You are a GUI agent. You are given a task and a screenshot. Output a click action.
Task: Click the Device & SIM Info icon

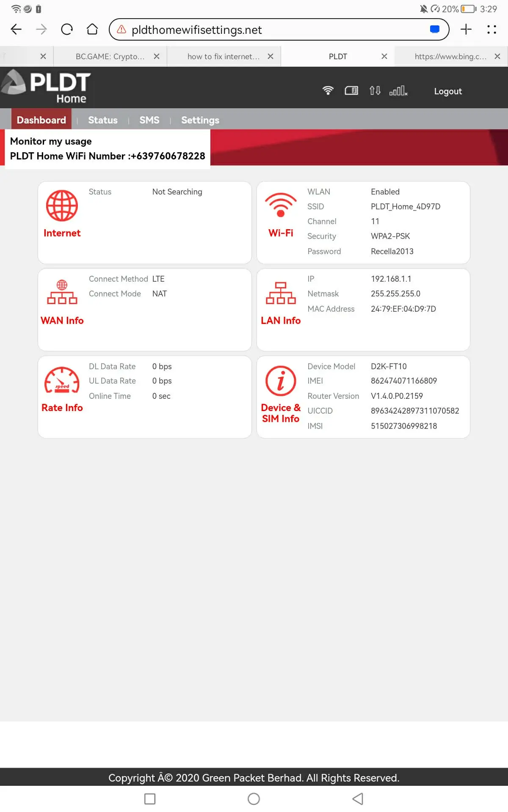[281, 381]
